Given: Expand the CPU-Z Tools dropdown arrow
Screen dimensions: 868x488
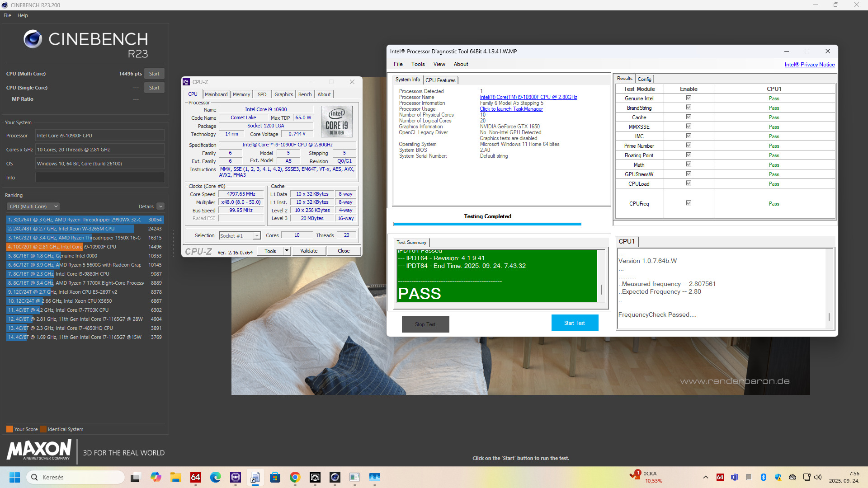Looking at the screenshot, I should tap(287, 251).
